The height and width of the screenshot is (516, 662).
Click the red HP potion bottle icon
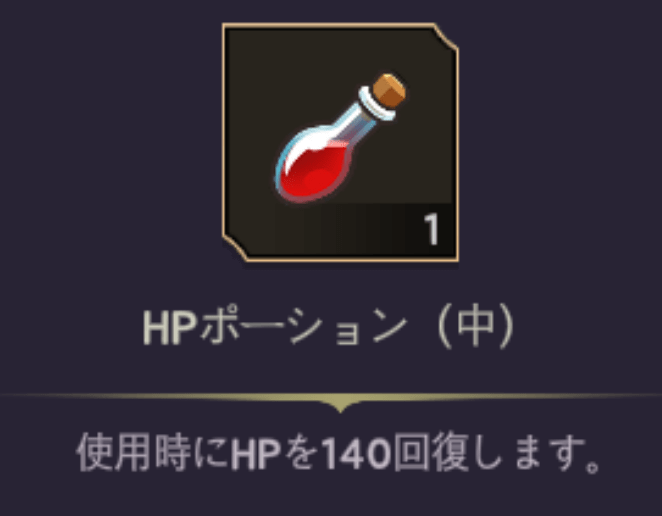pos(340,139)
